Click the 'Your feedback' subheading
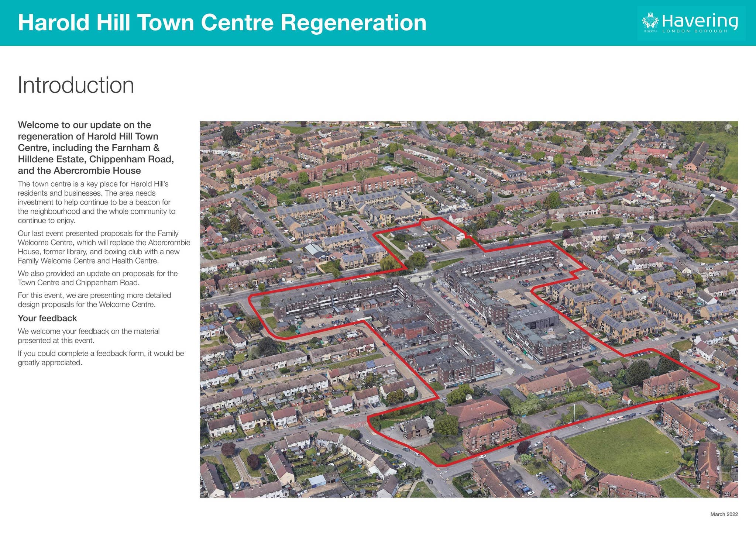 [x=47, y=318]
